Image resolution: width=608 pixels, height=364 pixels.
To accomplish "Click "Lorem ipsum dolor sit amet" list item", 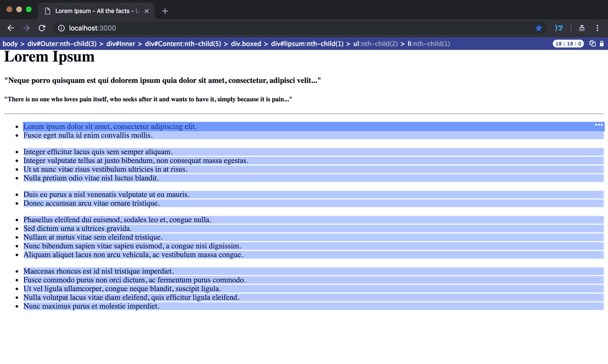I will point(313,127).
